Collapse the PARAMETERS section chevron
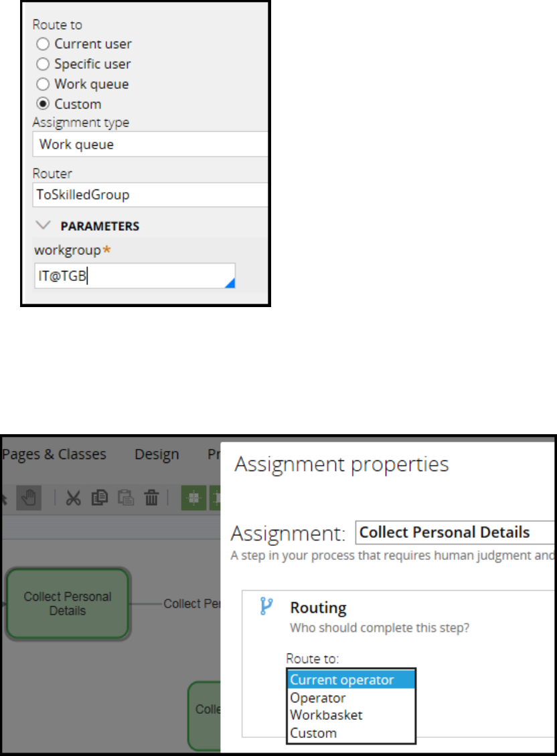Image resolution: width=557 pixels, height=756 pixels. (x=42, y=226)
